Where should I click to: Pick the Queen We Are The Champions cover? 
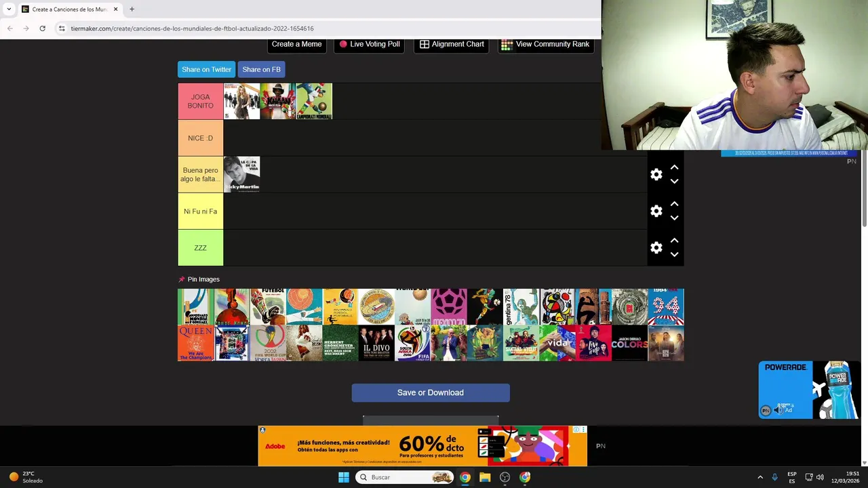point(195,343)
